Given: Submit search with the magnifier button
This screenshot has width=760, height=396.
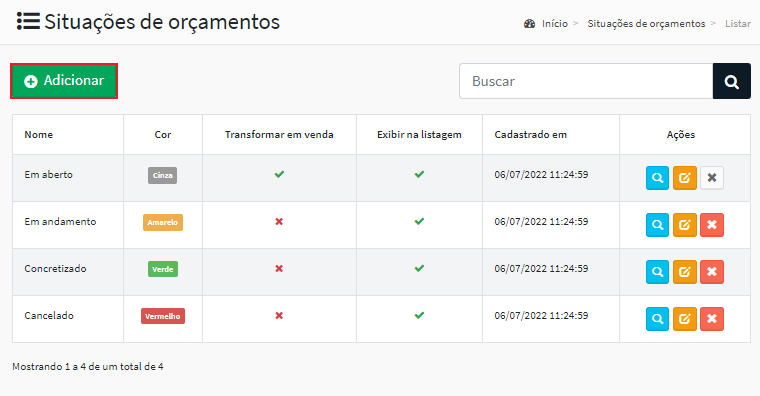Looking at the screenshot, I should [731, 81].
